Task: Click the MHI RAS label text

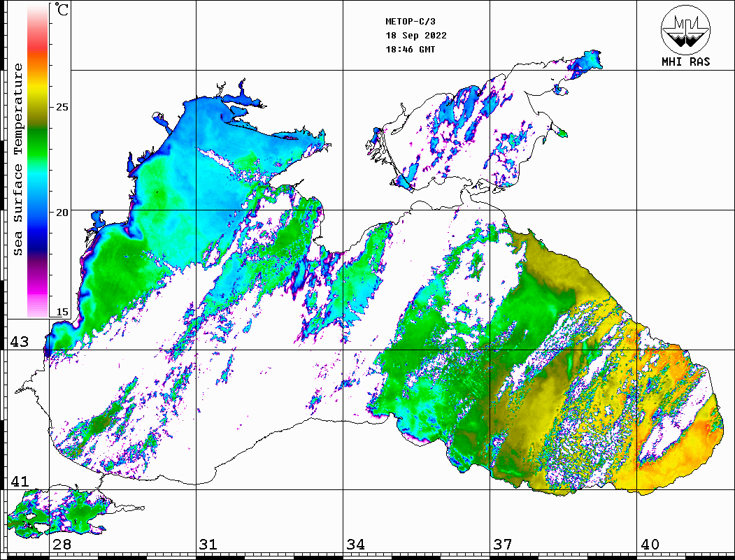Action: [x=686, y=62]
